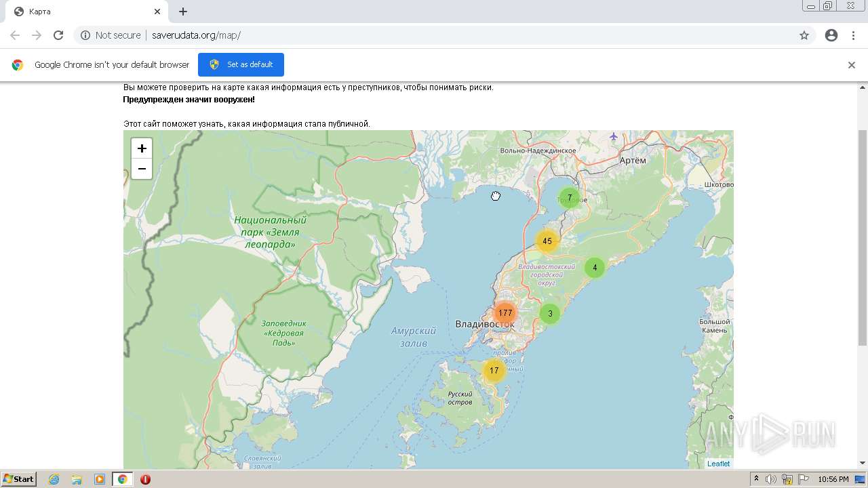The height and width of the screenshot is (488, 868).
Task: Click Заповедник «Кедровая Падь» label
Action: coord(284,333)
